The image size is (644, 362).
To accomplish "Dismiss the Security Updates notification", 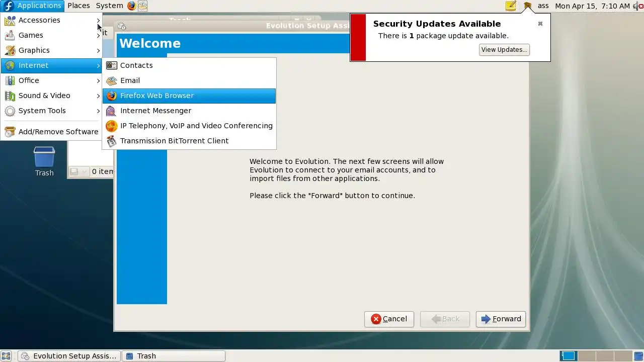I will 540,24.
